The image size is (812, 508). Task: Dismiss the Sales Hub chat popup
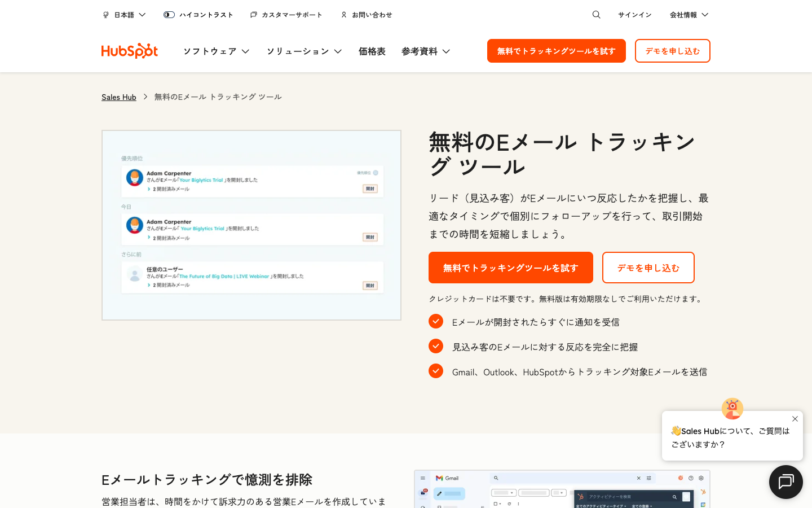tap(795, 419)
